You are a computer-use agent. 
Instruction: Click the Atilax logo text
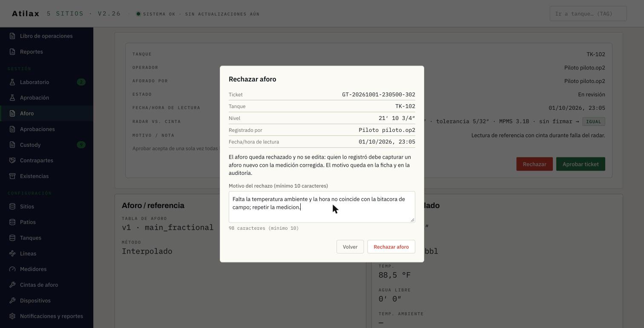pyautogui.click(x=26, y=14)
